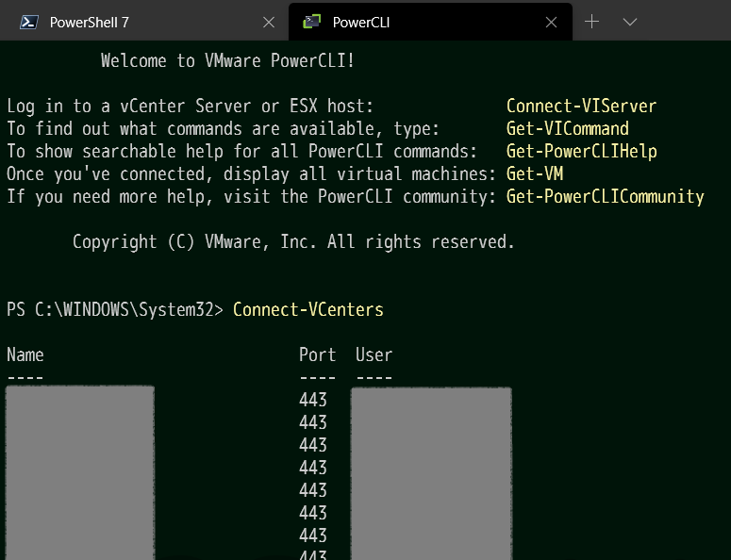Open a new tab with plus button
This screenshot has height=560, width=731.
591,22
